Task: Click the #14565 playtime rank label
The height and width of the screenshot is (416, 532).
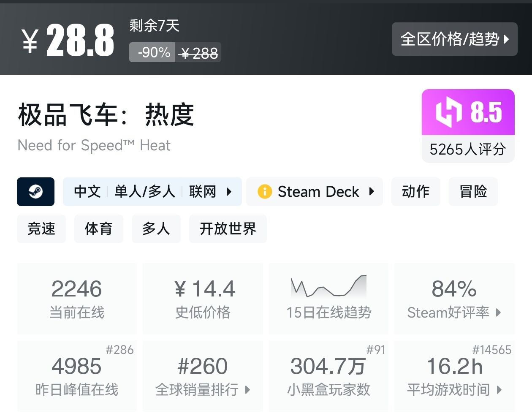Action: coord(492,350)
